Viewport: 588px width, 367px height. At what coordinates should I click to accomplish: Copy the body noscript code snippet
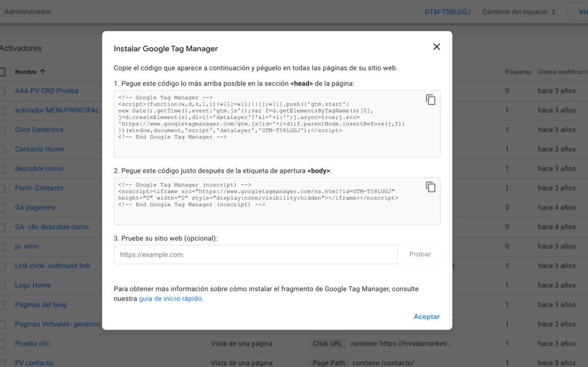(x=431, y=187)
